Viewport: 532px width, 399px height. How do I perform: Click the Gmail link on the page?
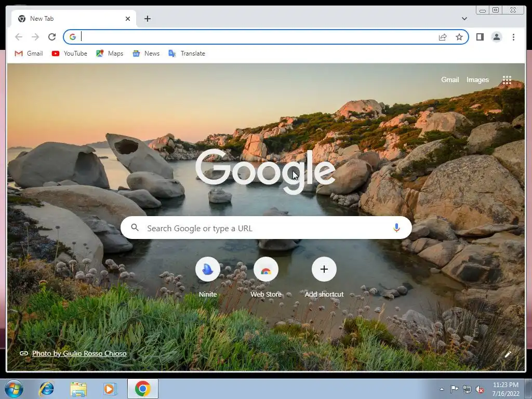point(450,79)
